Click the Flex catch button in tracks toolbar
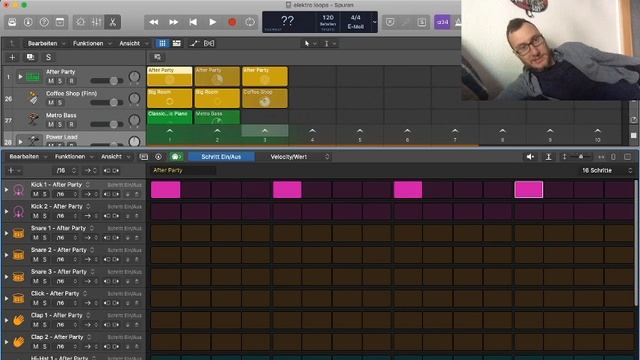This screenshot has width=640, height=360. click(x=209, y=43)
